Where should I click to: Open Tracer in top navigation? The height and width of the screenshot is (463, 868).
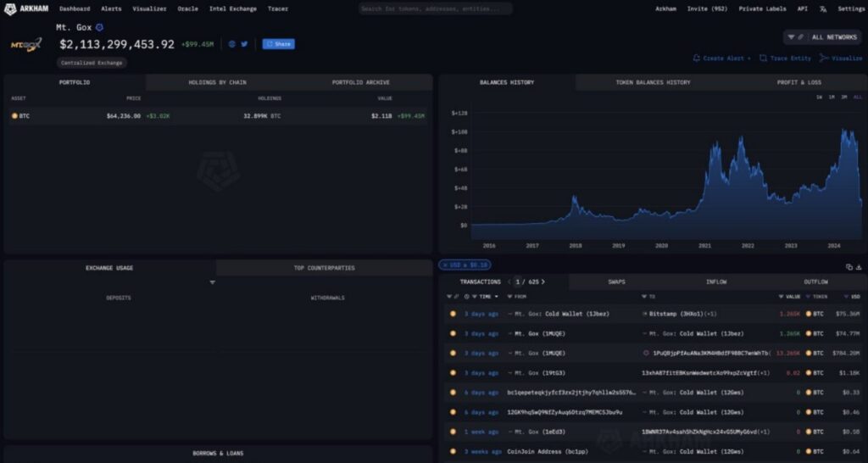click(278, 8)
